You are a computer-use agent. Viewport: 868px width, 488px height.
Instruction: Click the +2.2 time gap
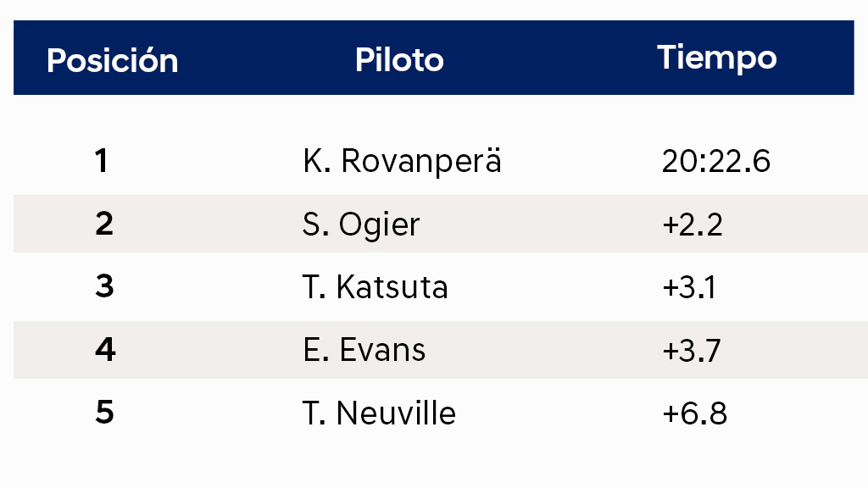(x=692, y=225)
